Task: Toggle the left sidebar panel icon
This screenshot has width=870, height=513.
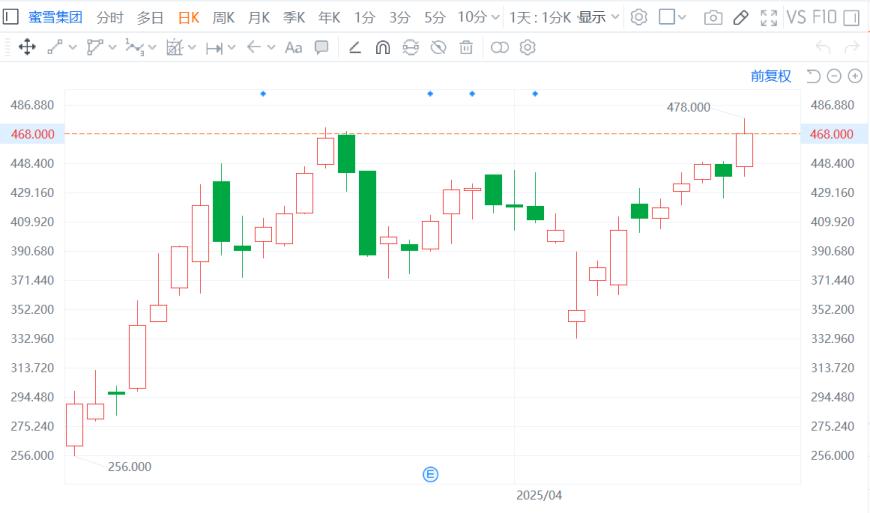Action: tap(11, 17)
